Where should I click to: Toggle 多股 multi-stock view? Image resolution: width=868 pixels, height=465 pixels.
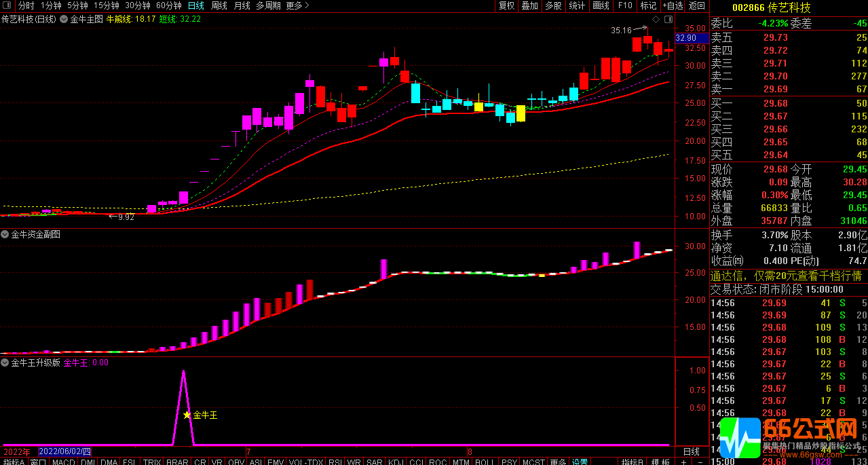(x=553, y=5)
